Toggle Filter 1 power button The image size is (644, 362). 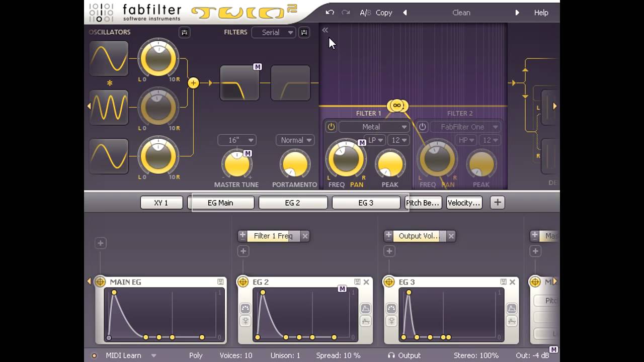(331, 127)
